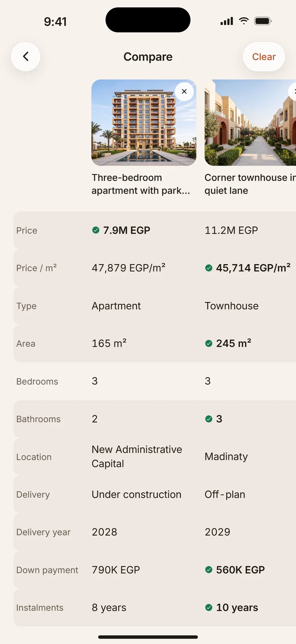Select the Price row label
The image size is (296, 644).
tap(27, 231)
